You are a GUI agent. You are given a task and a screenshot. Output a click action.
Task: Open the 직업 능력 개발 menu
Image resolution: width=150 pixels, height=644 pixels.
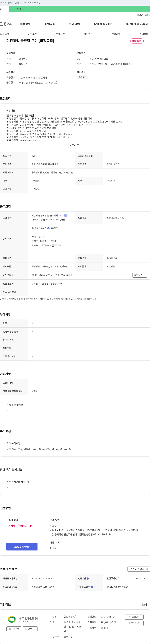(x=103, y=24)
